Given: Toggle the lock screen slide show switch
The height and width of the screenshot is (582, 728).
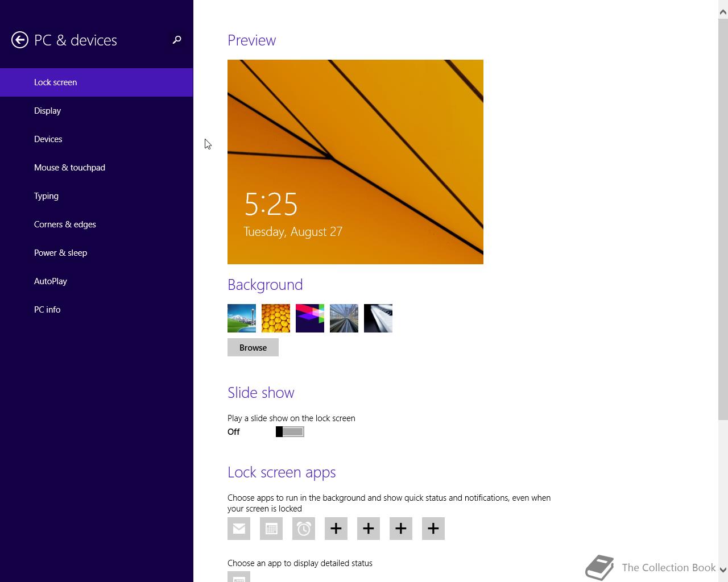Looking at the screenshot, I should (290, 432).
